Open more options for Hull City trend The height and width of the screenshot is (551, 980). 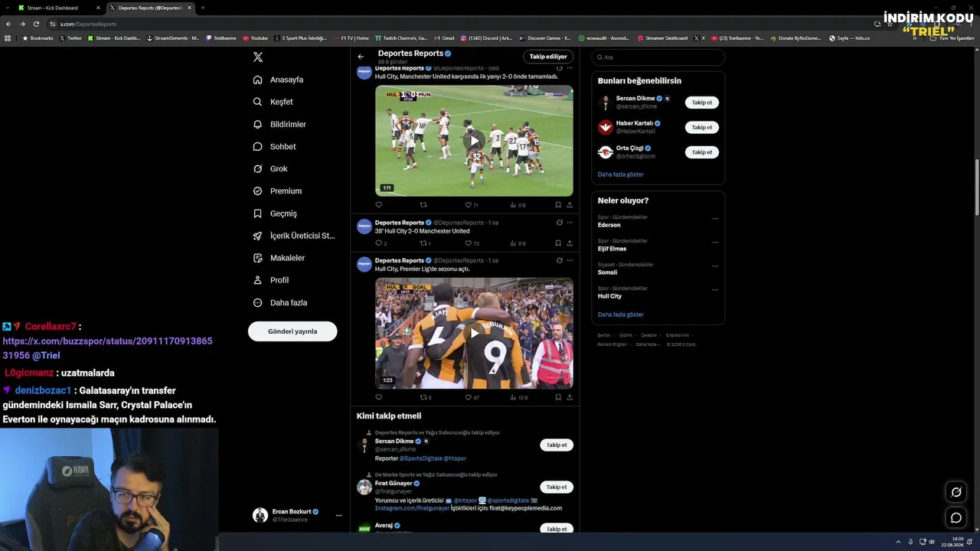coord(715,290)
